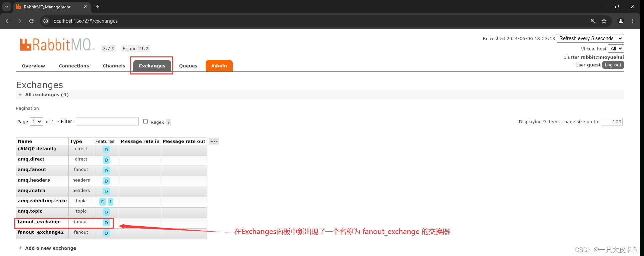
Task: Go back in browser history
Action: point(7,21)
